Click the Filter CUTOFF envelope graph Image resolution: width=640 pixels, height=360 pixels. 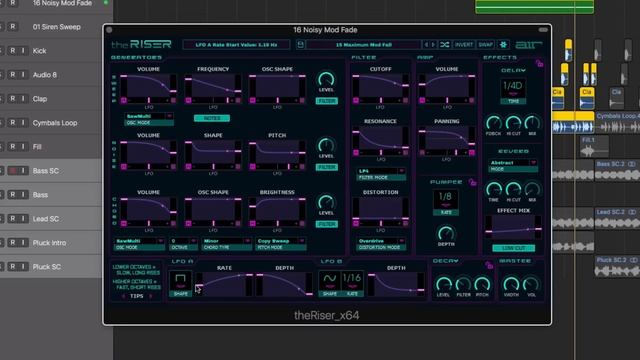click(x=381, y=85)
